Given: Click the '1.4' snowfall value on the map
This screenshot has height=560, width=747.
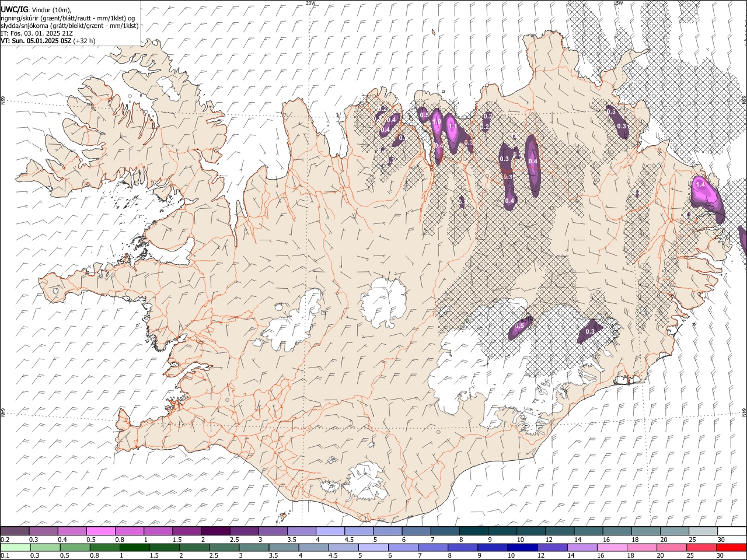Looking at the screenshot, I should 701,184.
